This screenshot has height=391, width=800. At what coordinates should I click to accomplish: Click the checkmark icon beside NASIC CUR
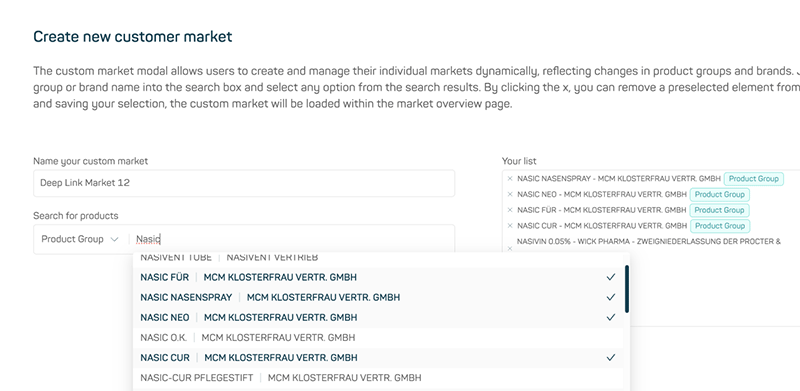(x=611, y=358)
